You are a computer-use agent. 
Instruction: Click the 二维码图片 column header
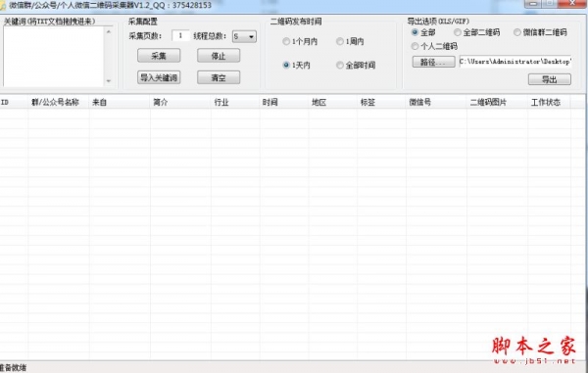click(497, 102)
